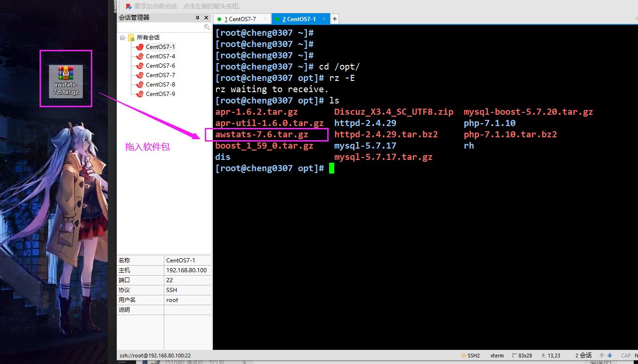
Task: Select CentOS7-6 in the session tree
Action: (x=160, y=65)
